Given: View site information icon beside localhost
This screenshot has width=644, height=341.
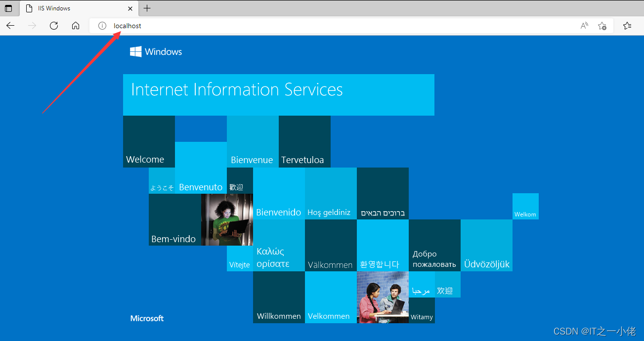Looking at the screenshot, I should tap(102, 26).
